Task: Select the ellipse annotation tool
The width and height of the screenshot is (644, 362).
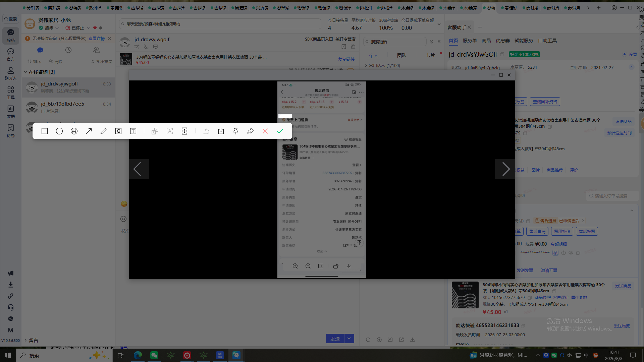Action: click(x=59, y=131)
